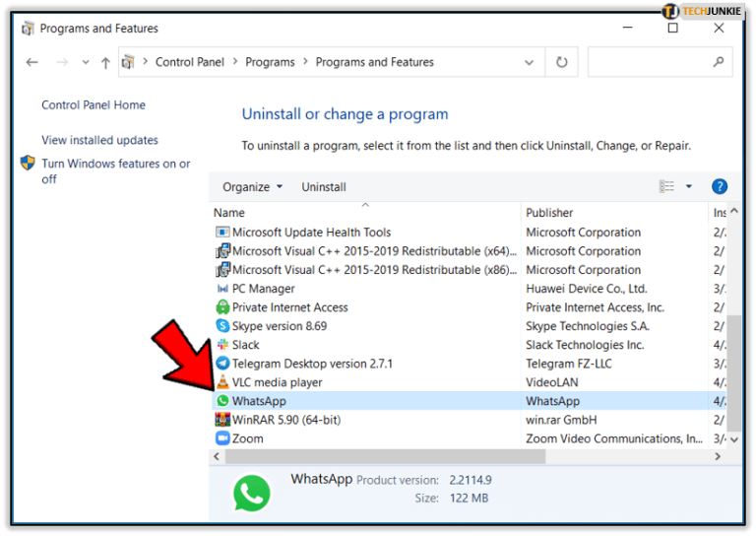
Task: Select Telegram Desktop version 2.7.1 row
Action: [x=470, y=364]
